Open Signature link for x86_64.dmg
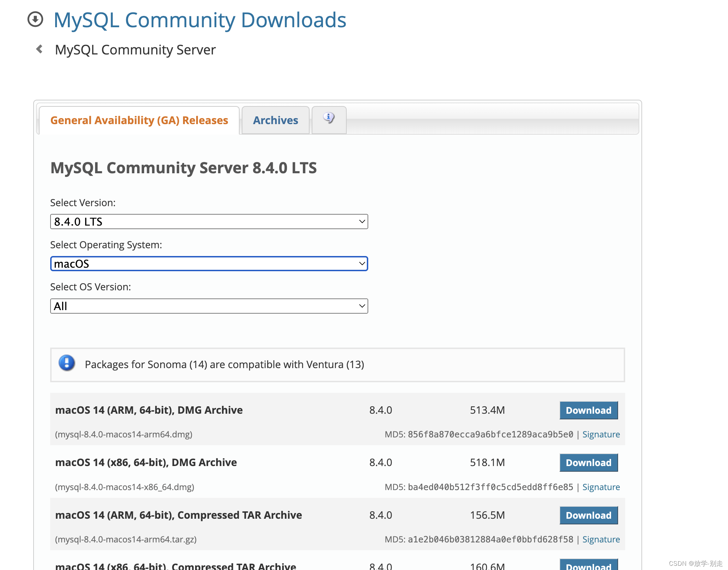The height and width of the screenshot is (570, 728). [601, 487]
